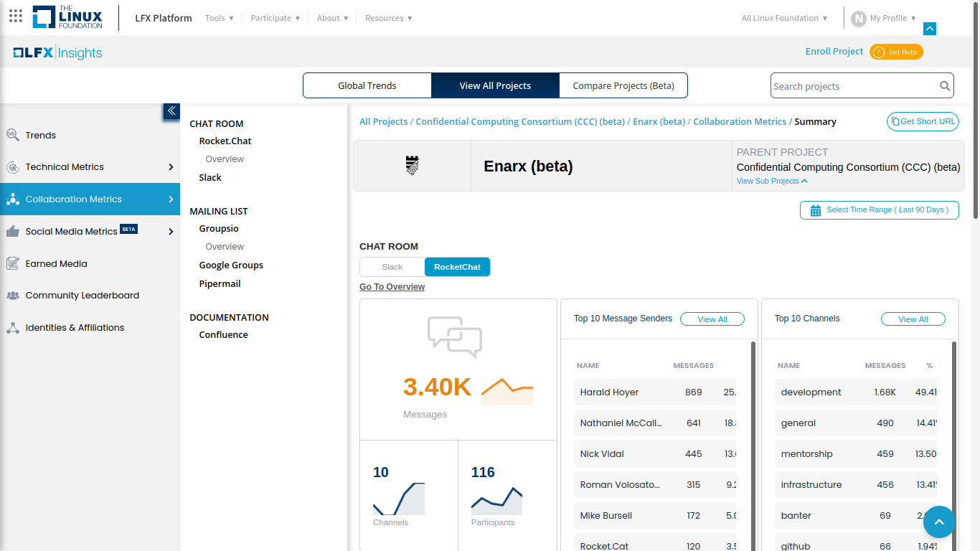View All top message senders
The image size is (980, 551).
[712, 319]
